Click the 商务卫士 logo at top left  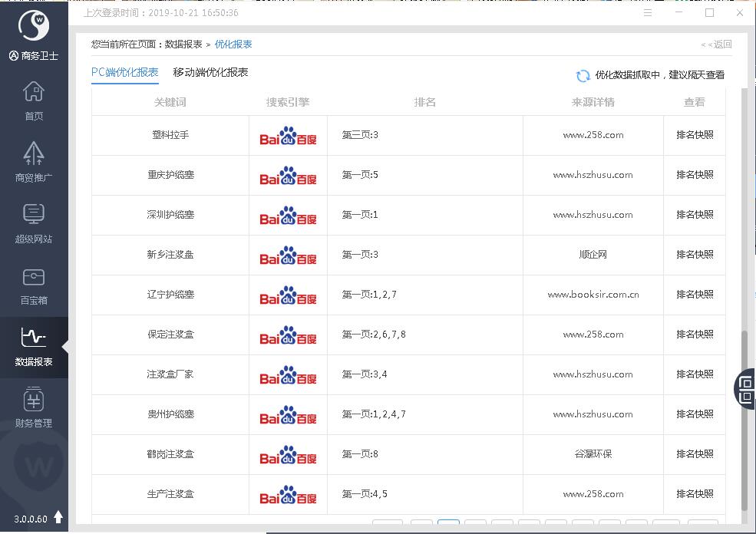(34, 27)
